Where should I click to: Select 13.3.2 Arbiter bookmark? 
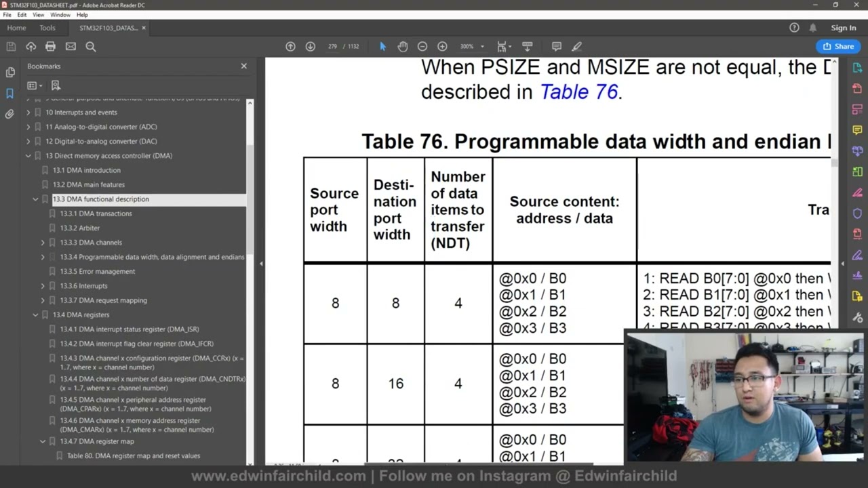tap(80, 228)
